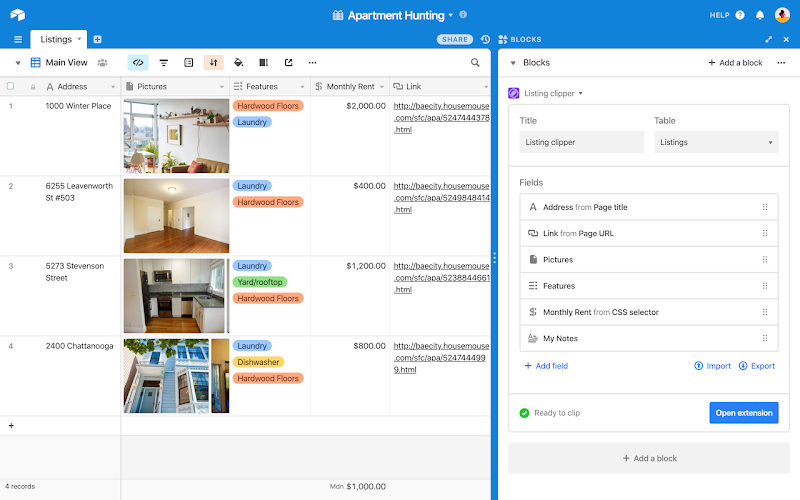The image size is (800, 500).
Task: Open base info icon next to title
Action: point(463,14)
